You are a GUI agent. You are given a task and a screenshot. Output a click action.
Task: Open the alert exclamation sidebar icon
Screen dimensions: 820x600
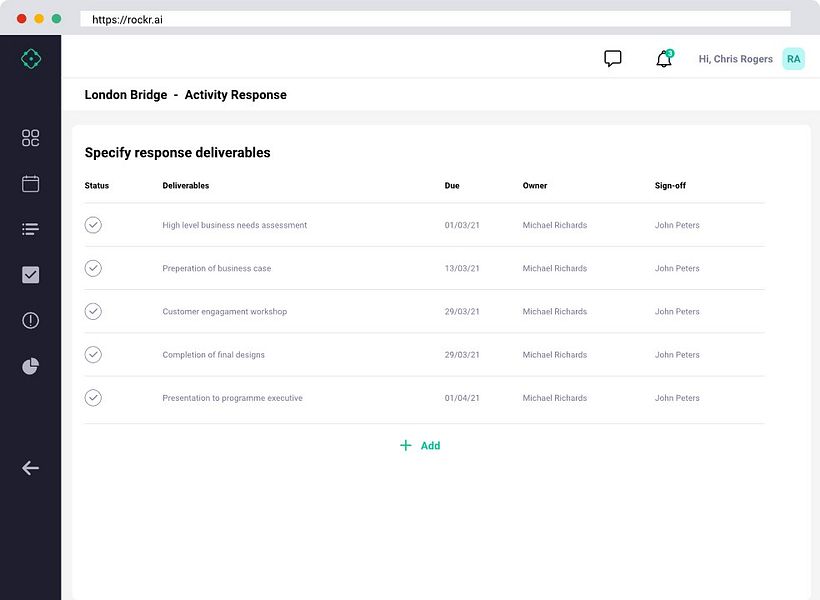[x=30, y=320]
